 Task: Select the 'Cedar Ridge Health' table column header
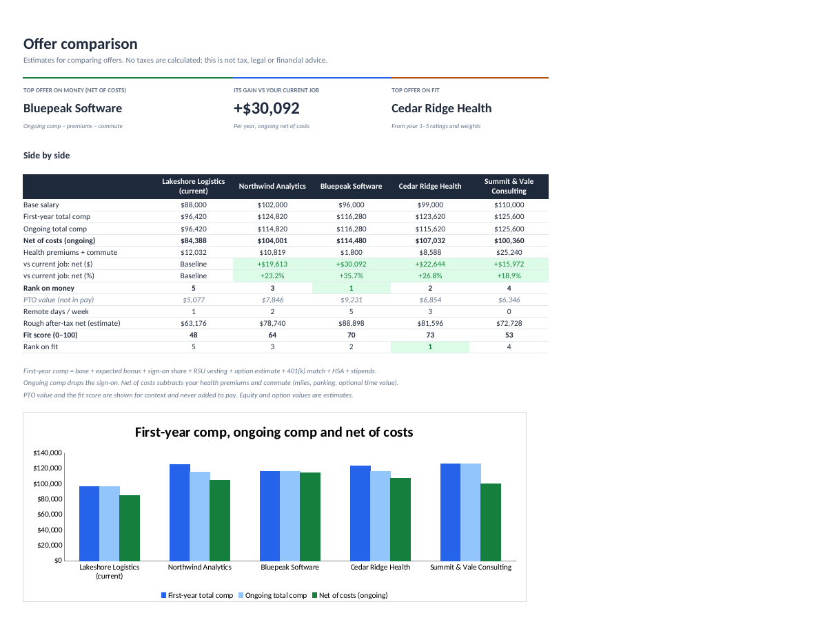(430, 186)
